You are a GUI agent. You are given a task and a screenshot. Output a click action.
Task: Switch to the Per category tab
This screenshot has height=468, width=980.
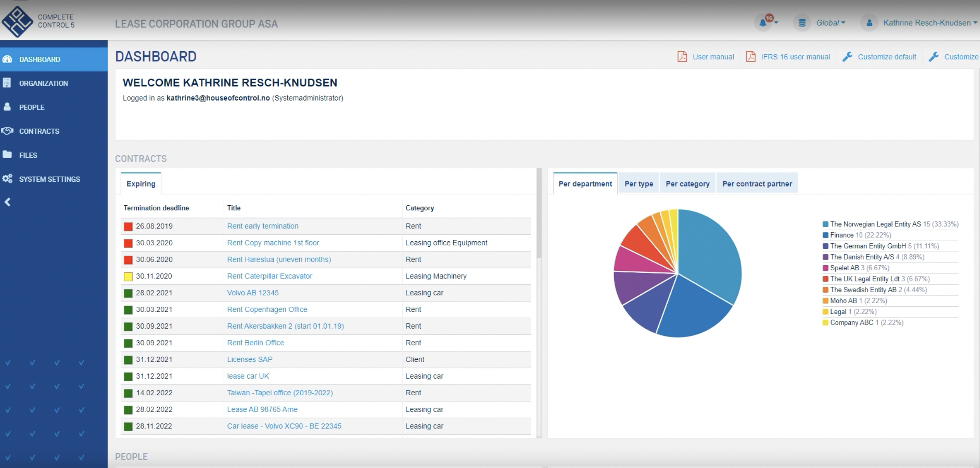pos(688,184)
